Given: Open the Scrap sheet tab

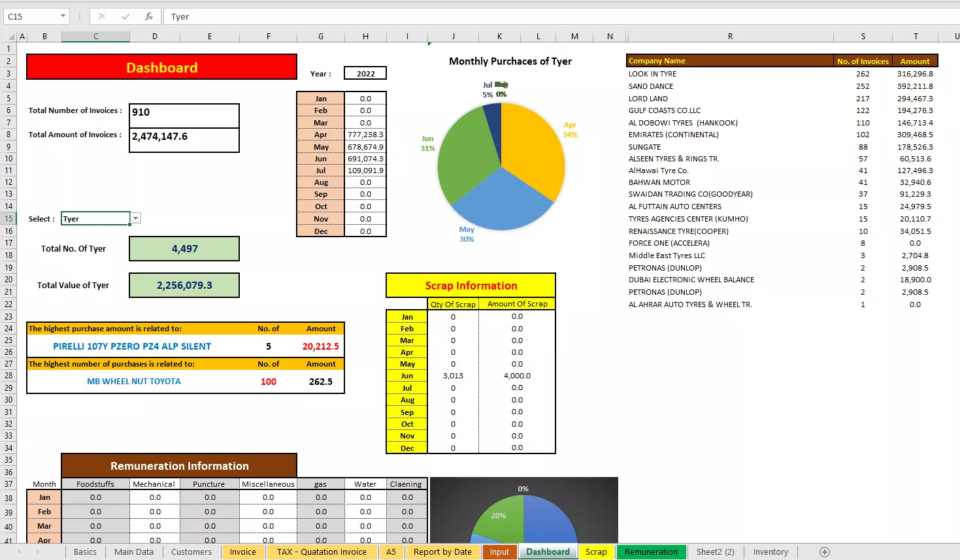Looking at the screenshot, I should coord(596,552).
